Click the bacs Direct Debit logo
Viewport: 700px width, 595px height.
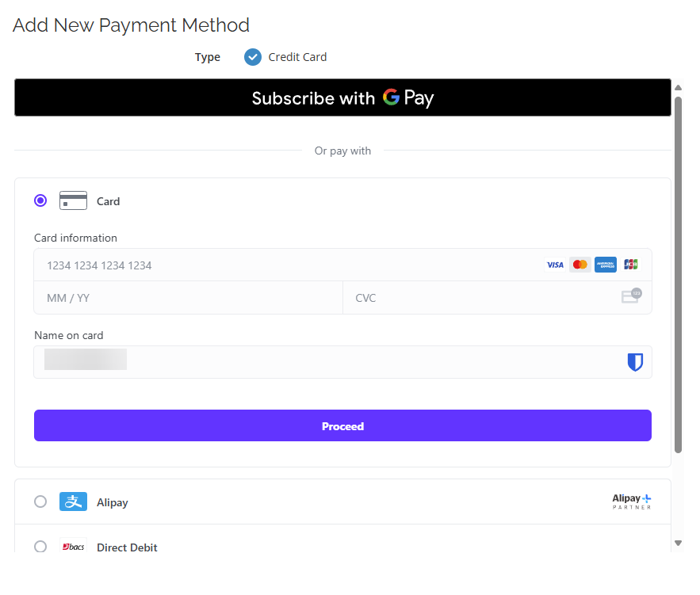coord(73,546)
